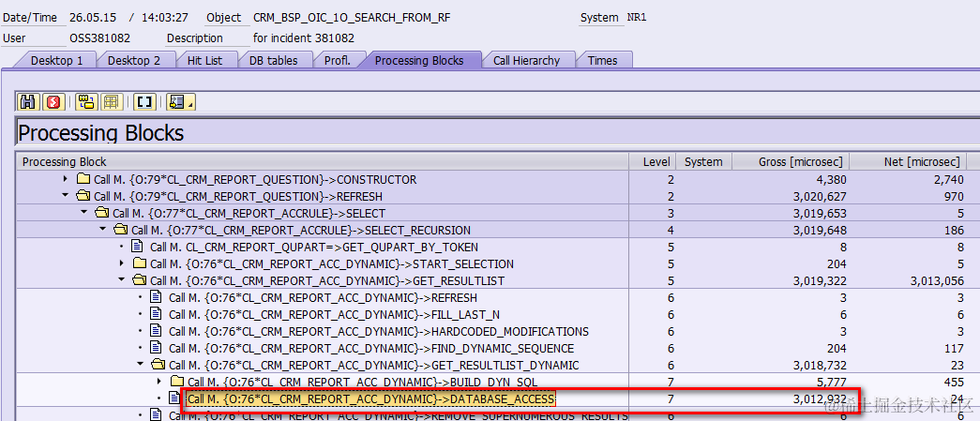Image resolution: width=980 pixels, height=421 pixels.
Task: Click the red stop/breakpoint toolbar icon
Action: pyautogui.click(x=53, y=102)
